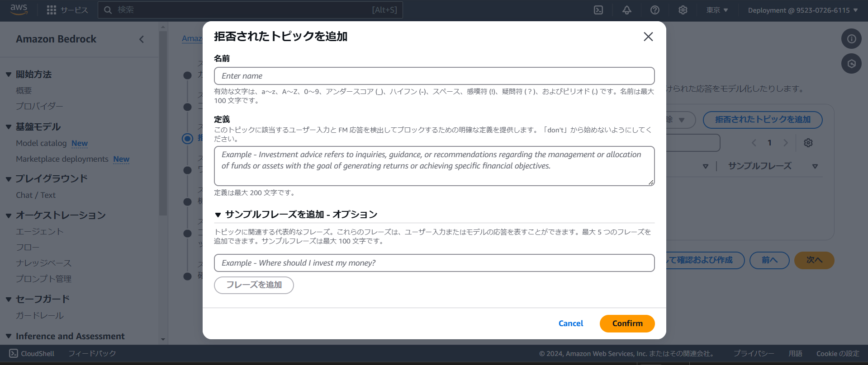Collapse Inference and Assessment section
868x365 pixels.
8,336
